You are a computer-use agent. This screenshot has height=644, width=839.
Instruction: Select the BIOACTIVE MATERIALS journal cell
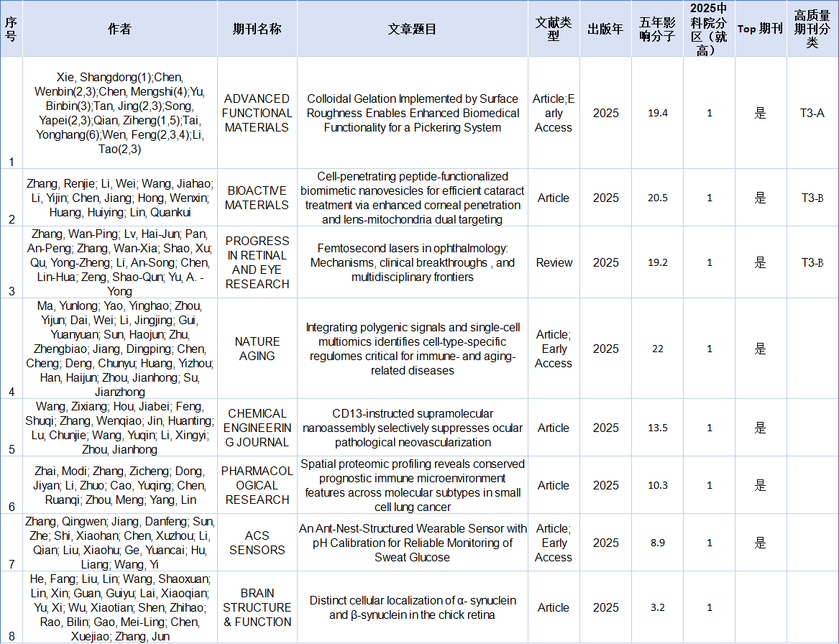tap(257, 198)
